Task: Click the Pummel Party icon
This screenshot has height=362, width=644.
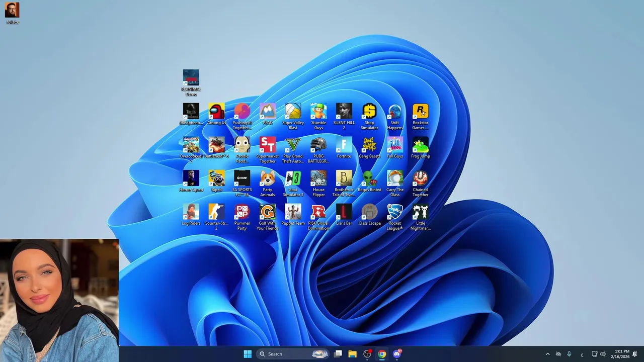Action: [242, 217]
